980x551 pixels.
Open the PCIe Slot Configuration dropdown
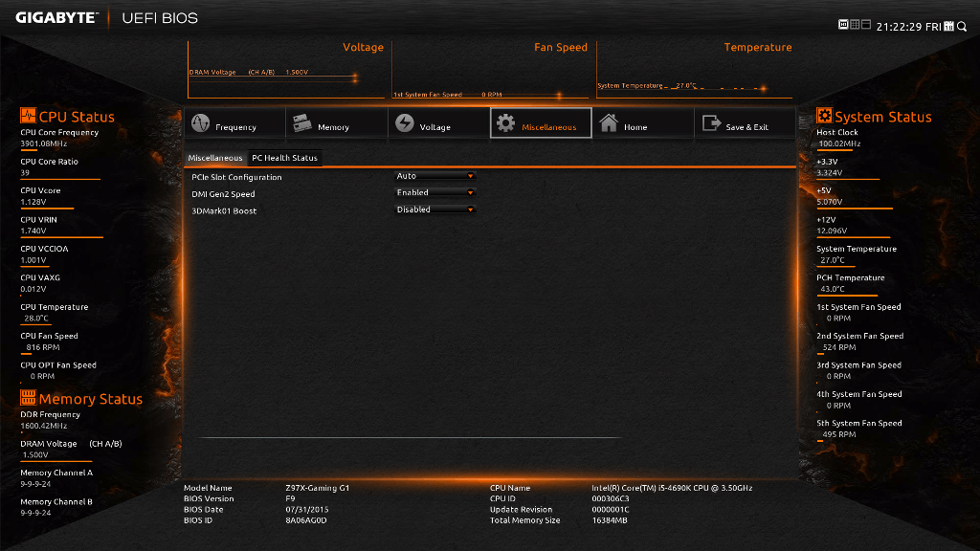(x=435, y=176)
